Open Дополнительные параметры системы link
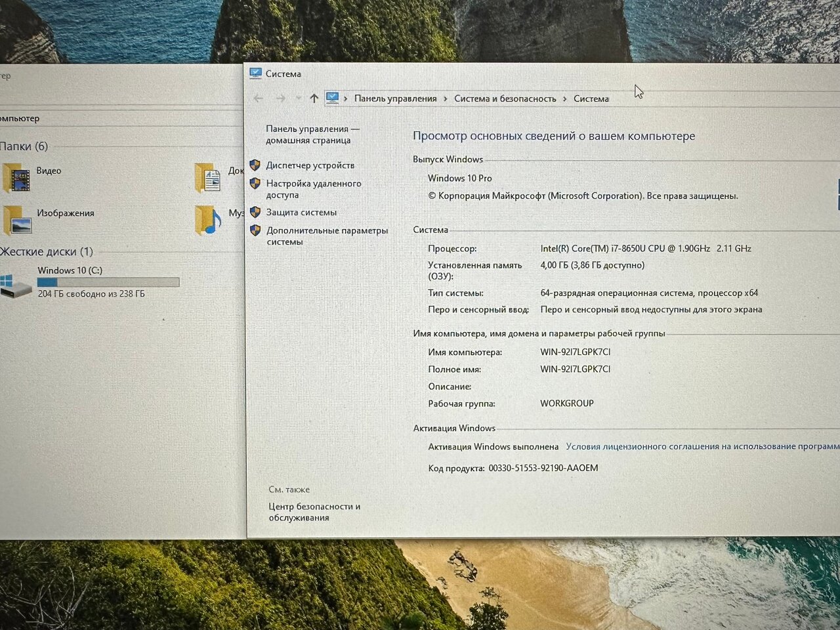 [327, 236]
